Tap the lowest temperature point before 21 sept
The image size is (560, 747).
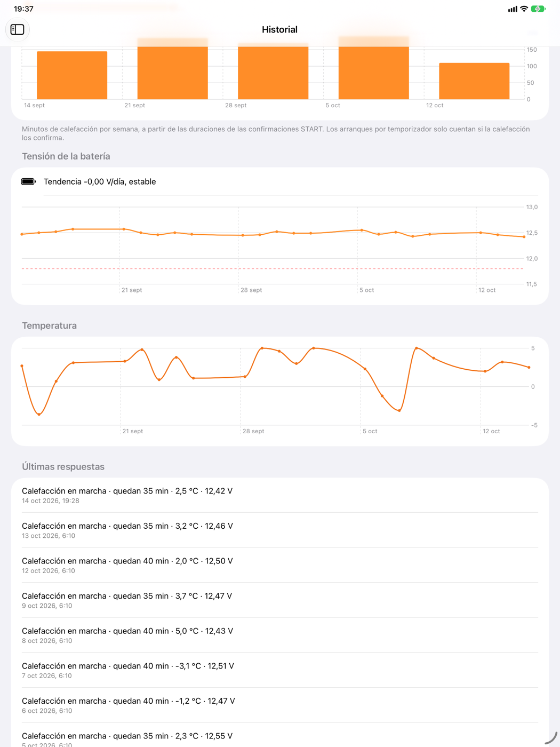[x=39, y=414]
